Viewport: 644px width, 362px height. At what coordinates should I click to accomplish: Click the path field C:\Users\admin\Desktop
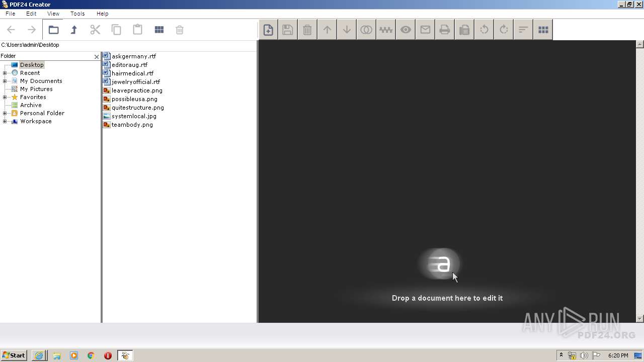(128, 45)
